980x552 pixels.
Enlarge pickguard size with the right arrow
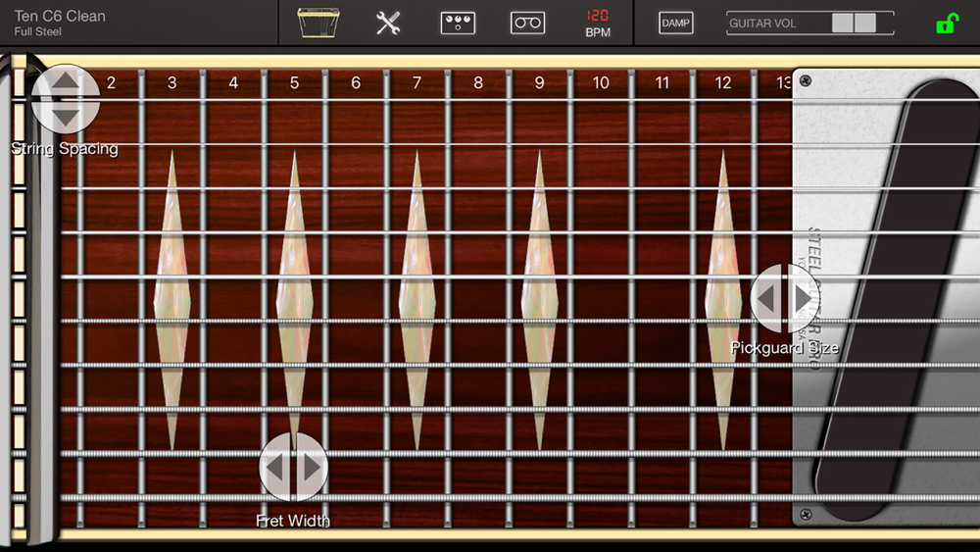[803, 299]
